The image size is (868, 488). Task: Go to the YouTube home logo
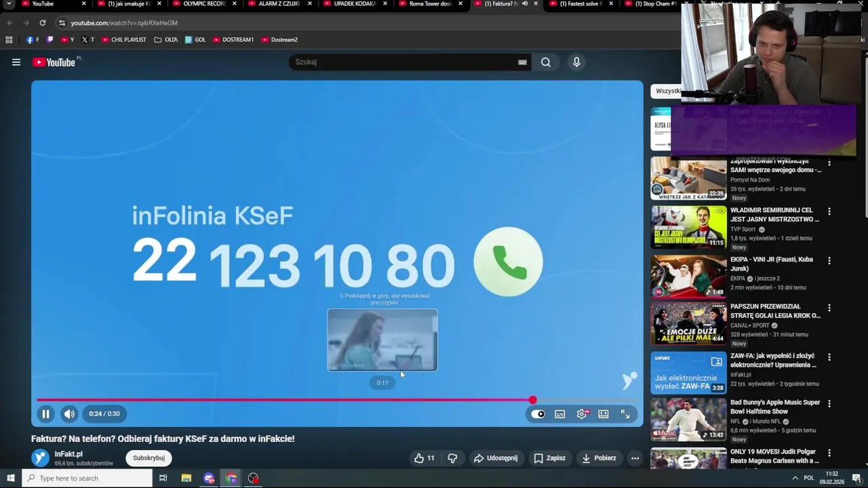(x=54, y=62)
